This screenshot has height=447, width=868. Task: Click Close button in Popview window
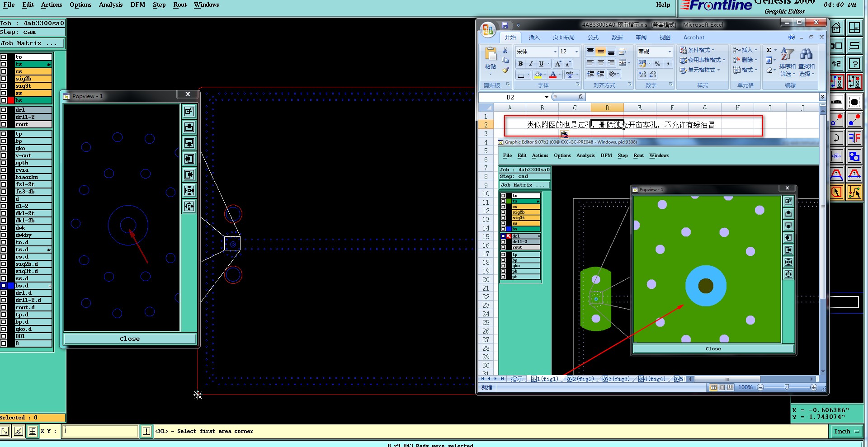(x=130, y=339)
